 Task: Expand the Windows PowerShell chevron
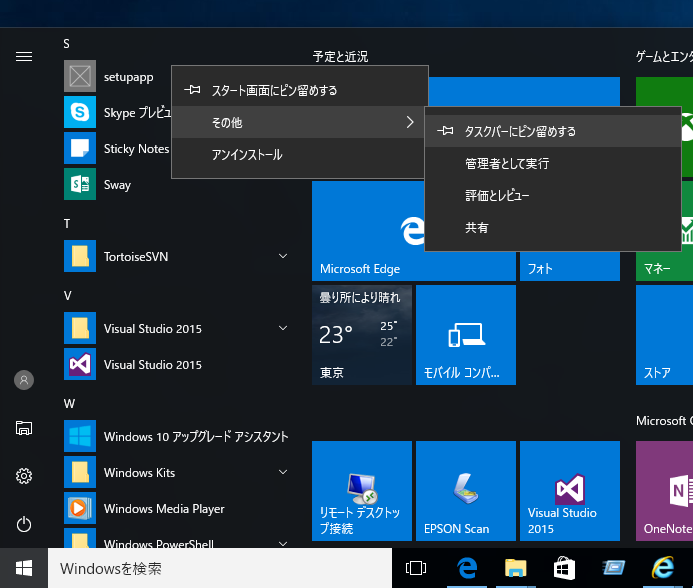click(x=283, y=543)
